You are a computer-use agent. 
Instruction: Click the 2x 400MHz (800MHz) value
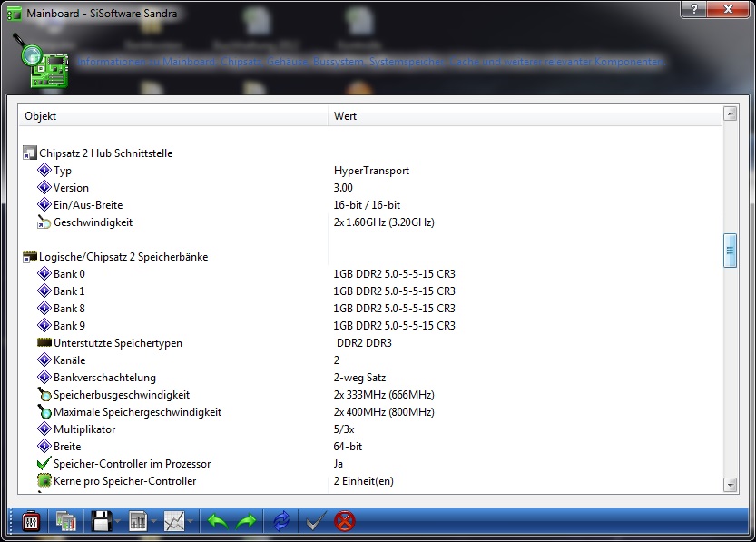coord(384,412)
